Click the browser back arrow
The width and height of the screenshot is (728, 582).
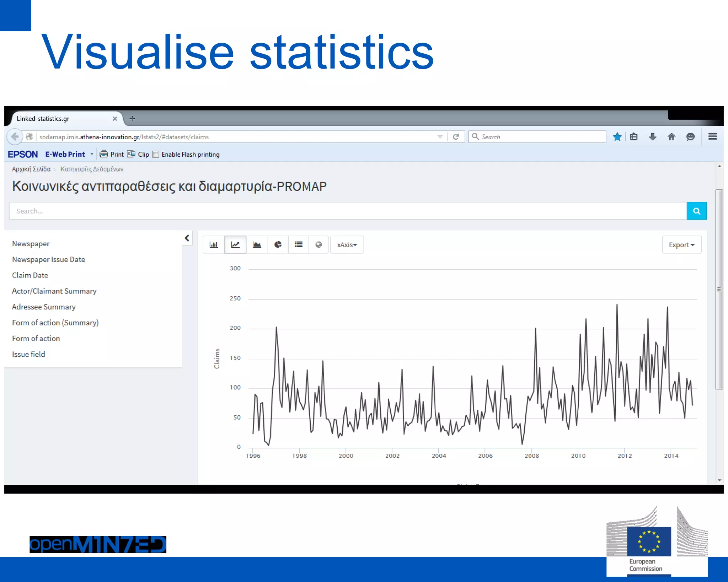(x=15, y=137)
